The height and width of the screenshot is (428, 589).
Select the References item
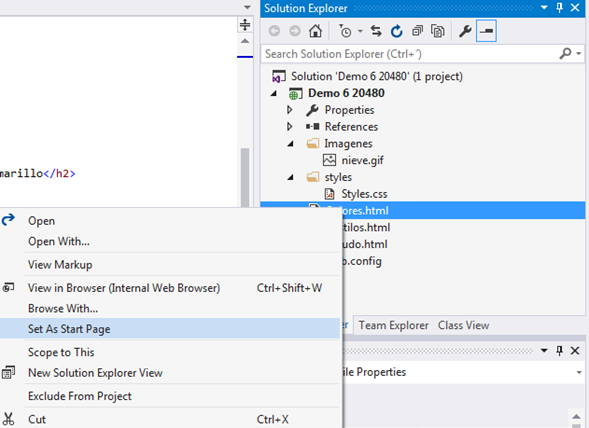[351, 127]
